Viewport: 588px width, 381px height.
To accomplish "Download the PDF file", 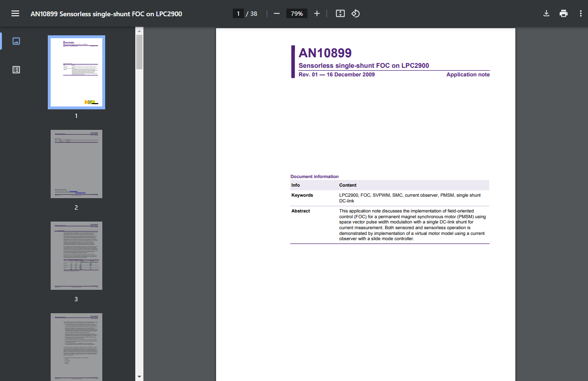I will point(546,13).
